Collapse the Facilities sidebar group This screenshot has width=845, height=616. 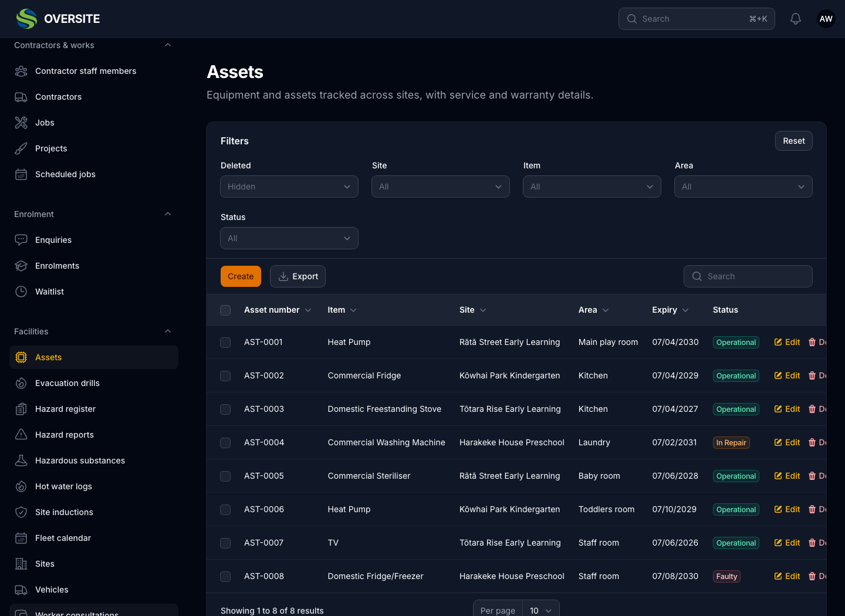(x=168, y=331)
